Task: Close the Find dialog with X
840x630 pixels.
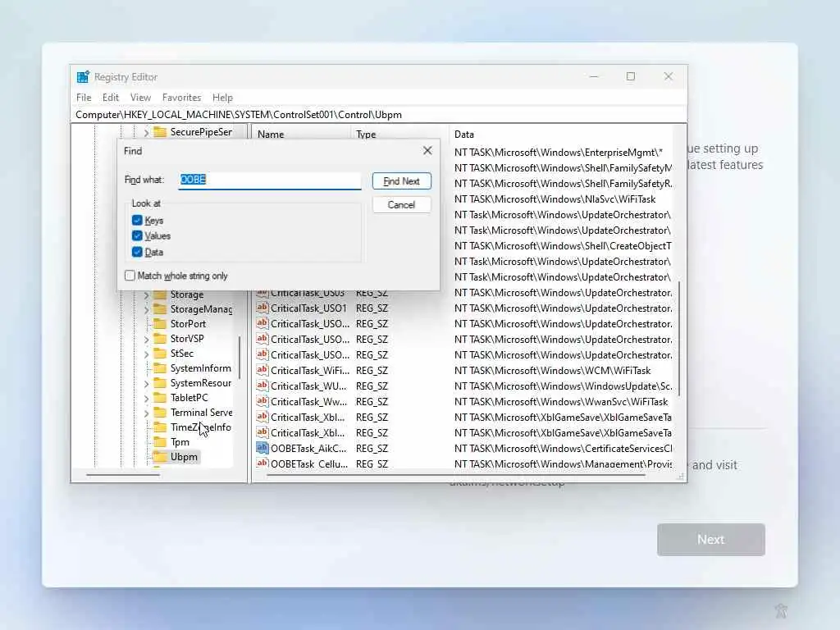Action: (427, 151)
